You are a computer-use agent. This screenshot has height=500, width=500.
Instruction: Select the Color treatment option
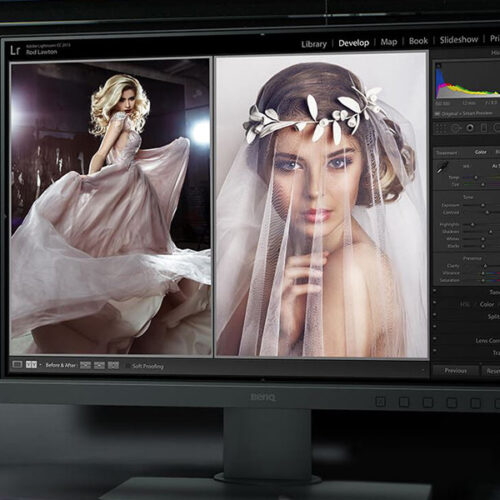coord(480,152)
